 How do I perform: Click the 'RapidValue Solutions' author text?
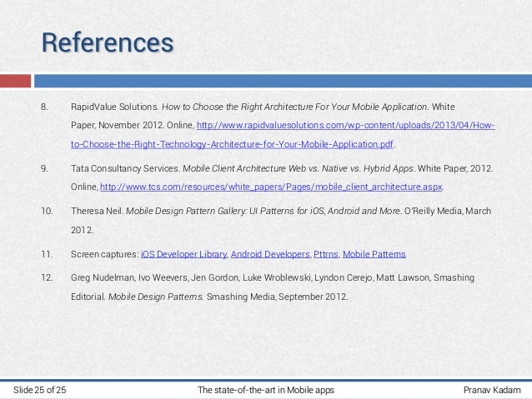point(114,107)
